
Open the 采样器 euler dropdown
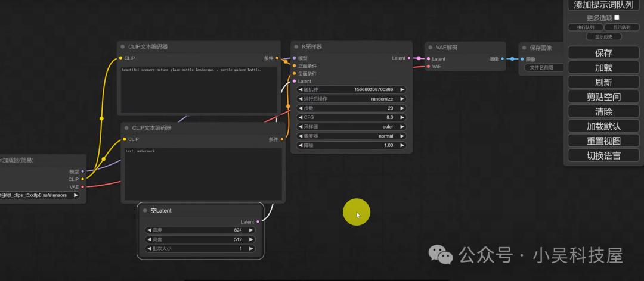click(x=351, y=127)
